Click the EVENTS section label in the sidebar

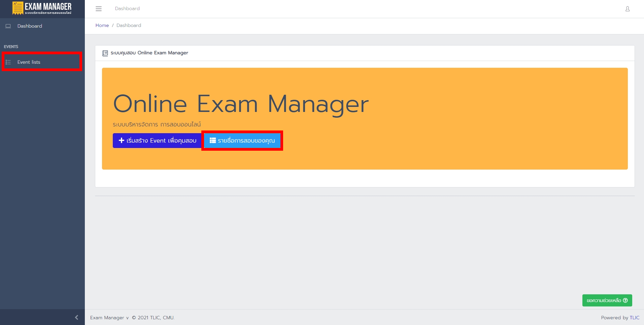[11, 47]
